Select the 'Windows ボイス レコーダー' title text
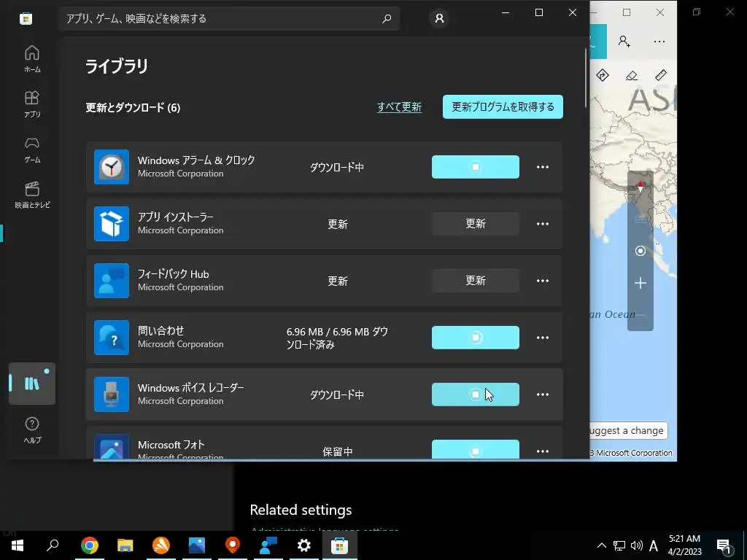The width and height of the screenshot is (747, 560). click(x=191, y=388)
